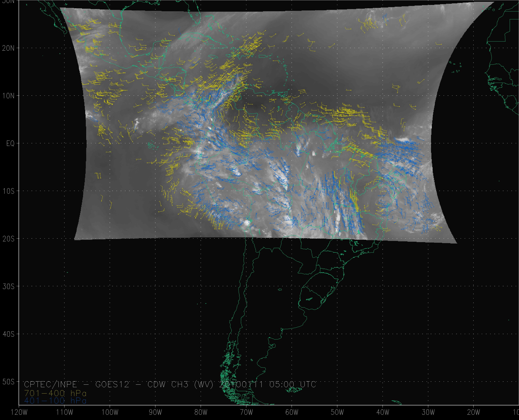Click the 30S latitude label
519x420 pixels.
coord(9,286)
